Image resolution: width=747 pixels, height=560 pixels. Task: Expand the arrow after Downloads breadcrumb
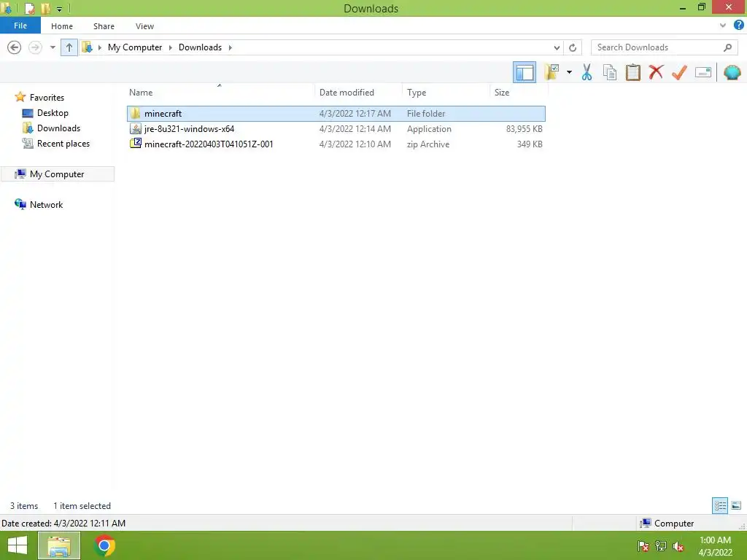point(230,47)
